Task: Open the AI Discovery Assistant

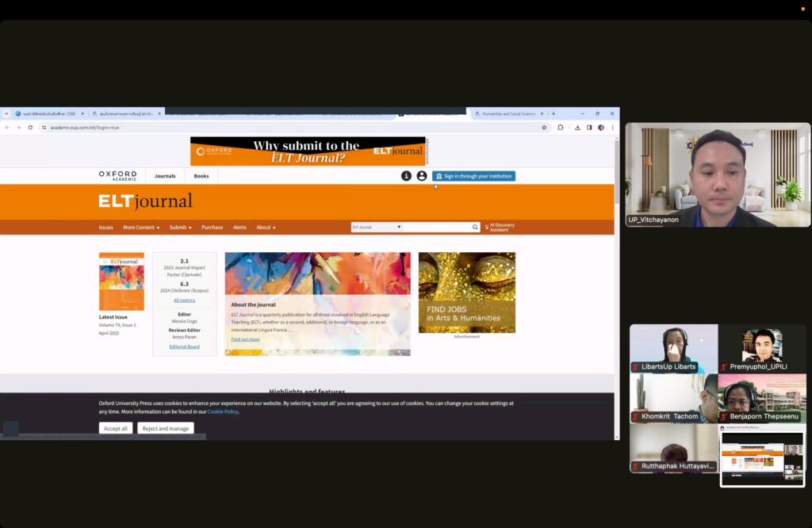Action: [x=500, y=228]
